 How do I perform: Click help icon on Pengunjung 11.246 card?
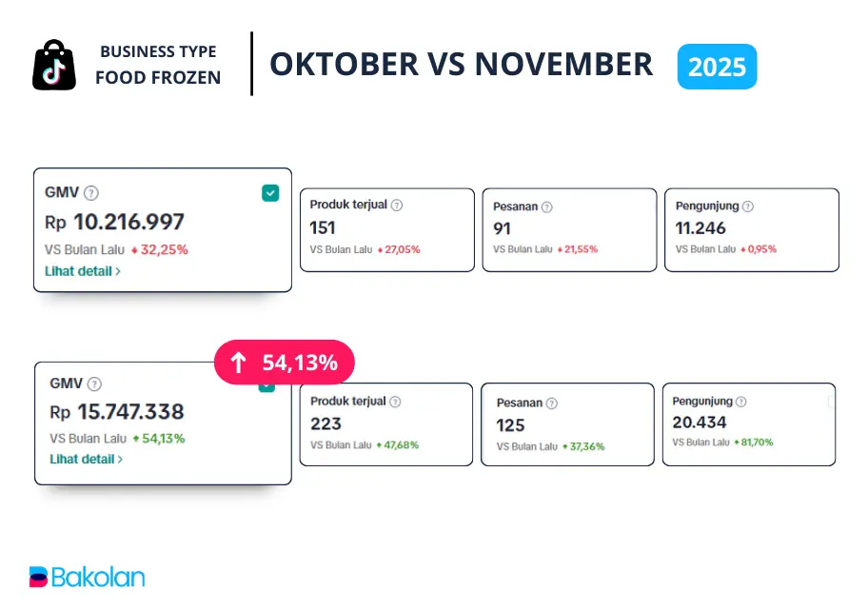tap(748, 206)
